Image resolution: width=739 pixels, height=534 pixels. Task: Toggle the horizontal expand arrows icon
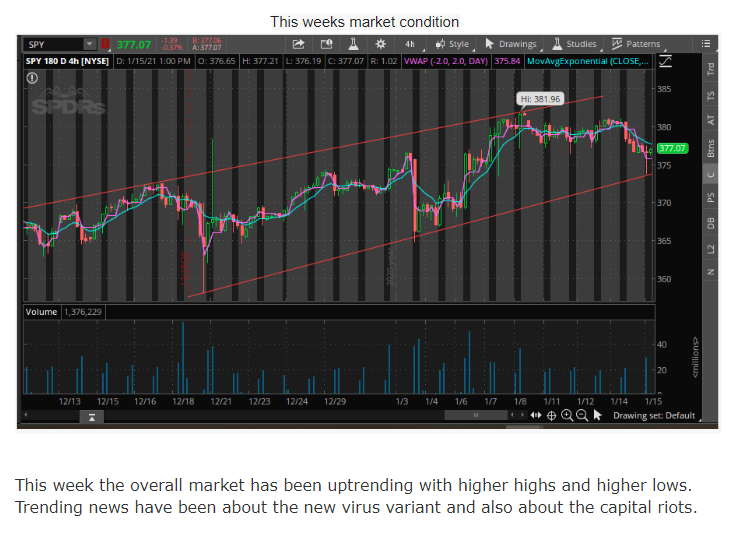pos(536,415)
